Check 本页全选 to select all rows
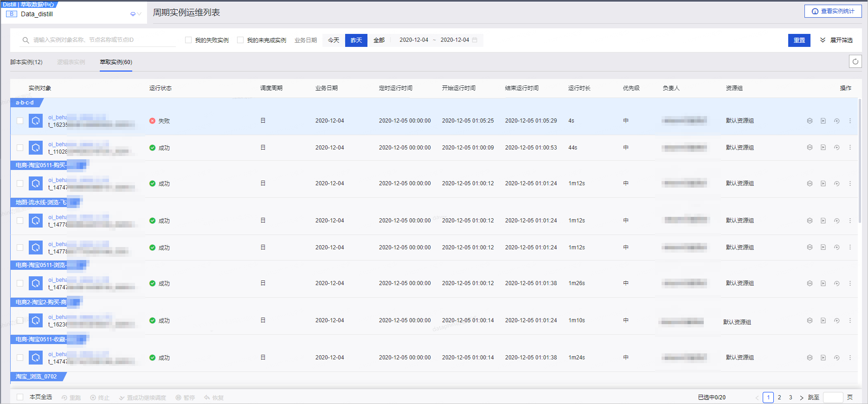The height and width of the screenshot is (404, 868). click(x=20, y=397)
